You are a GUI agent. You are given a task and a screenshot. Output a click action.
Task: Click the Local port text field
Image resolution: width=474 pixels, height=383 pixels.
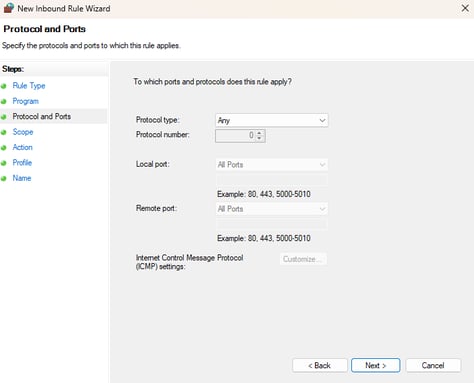[272, 180]
